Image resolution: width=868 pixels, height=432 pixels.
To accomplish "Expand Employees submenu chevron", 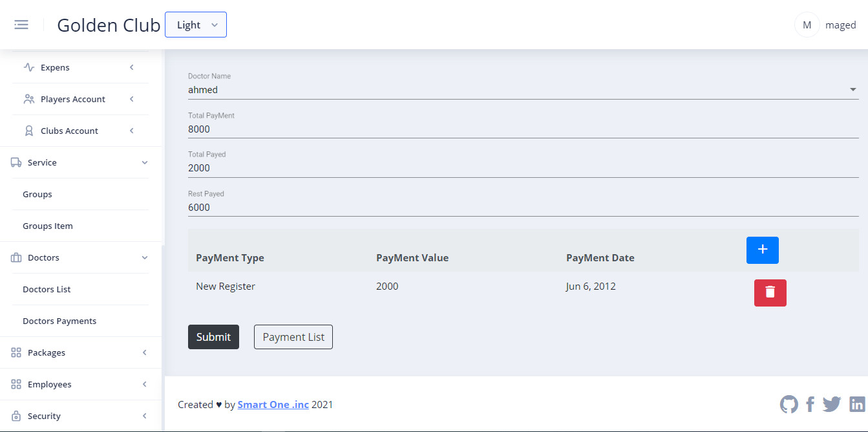I will 145,384.
